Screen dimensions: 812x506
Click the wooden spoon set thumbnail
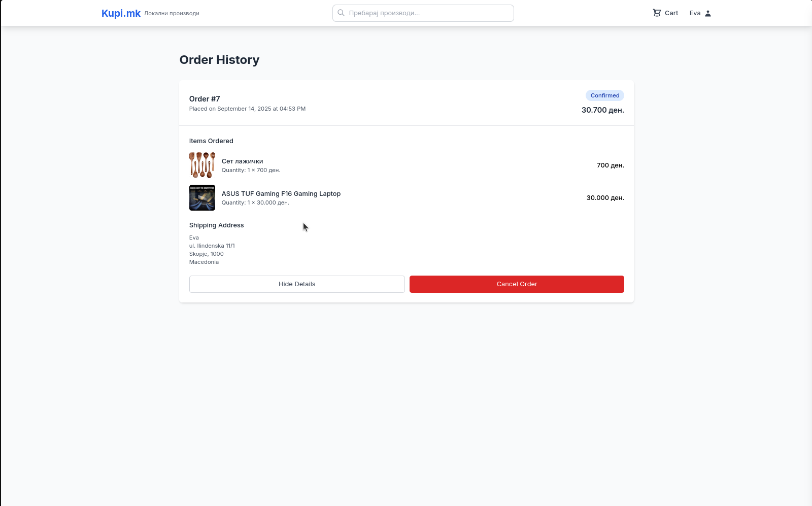coord(202,165)
